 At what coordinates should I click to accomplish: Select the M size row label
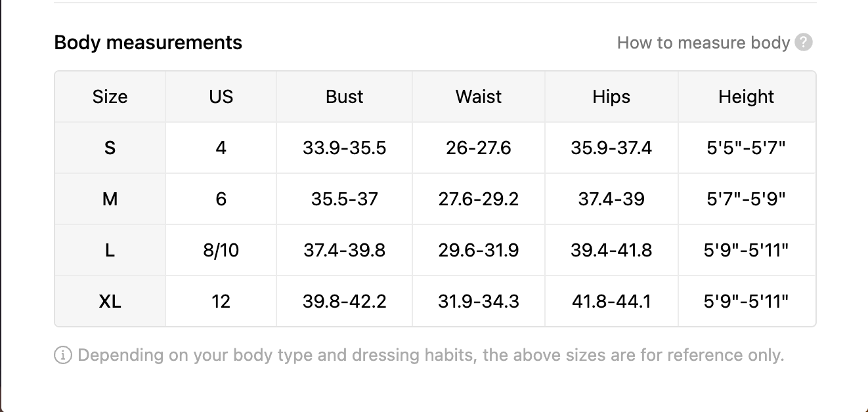click(110, 199)
